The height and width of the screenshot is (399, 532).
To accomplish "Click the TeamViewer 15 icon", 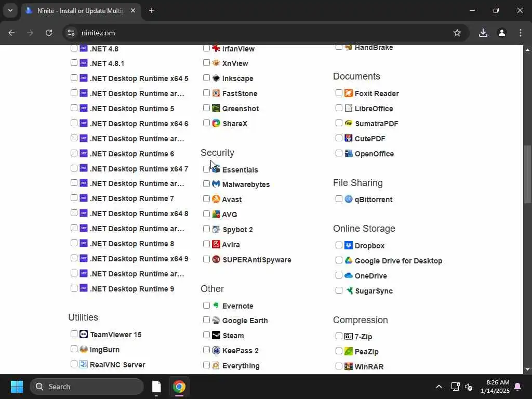I will click(84, 334).
